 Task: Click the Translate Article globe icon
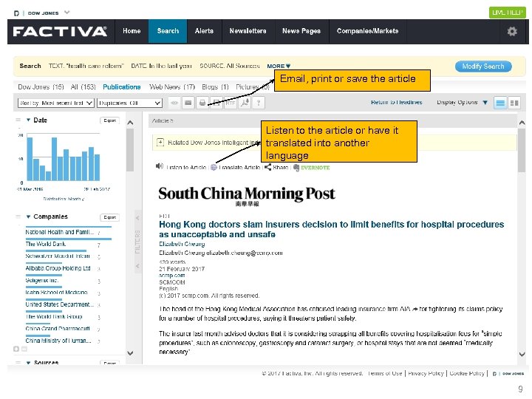point(214,167)
